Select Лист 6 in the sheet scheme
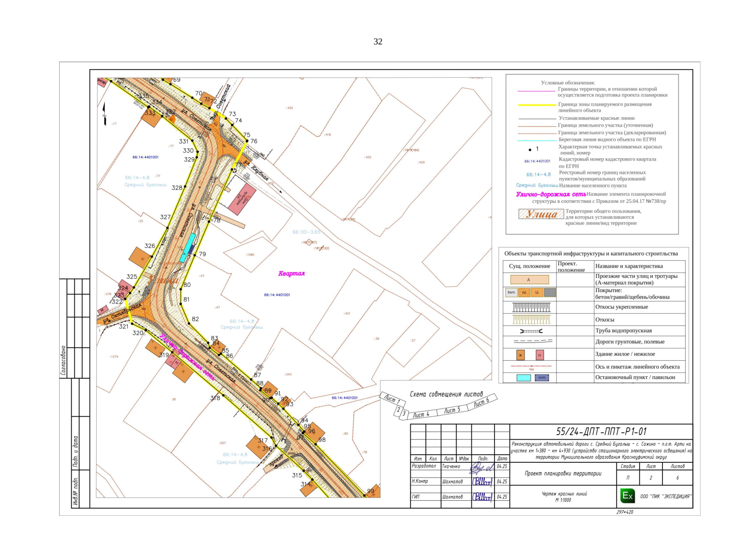The width and height of the screenshot is (756, 535). (x=481, y=403)
